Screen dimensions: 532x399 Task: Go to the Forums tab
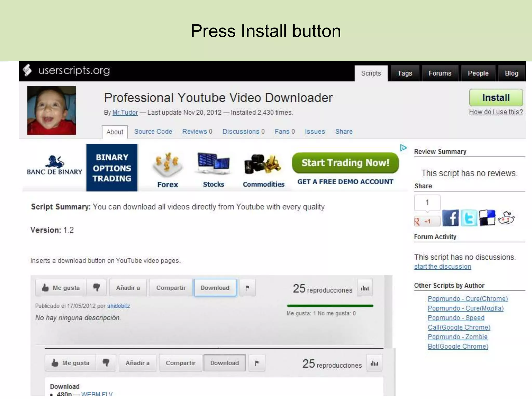[440, 74]
